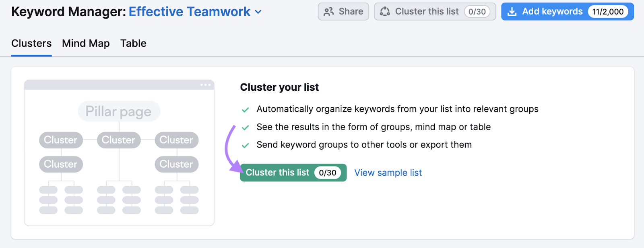Open the Table tab

(133, 44)
